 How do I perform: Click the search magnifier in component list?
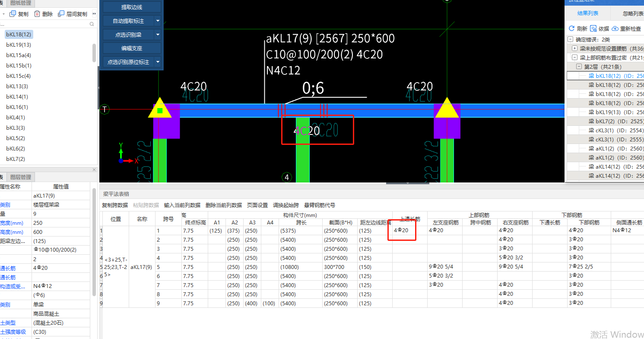[x=92, y=25]
